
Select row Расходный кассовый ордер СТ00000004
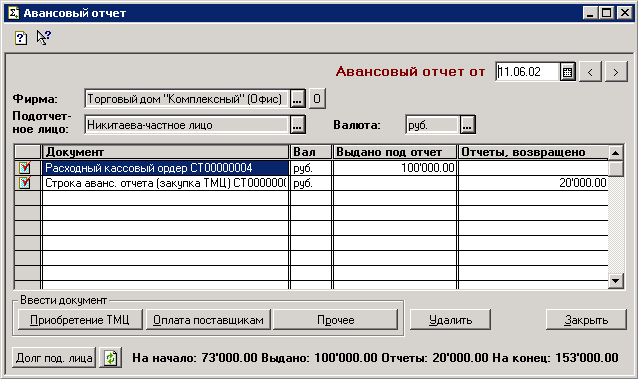point(166,168)
